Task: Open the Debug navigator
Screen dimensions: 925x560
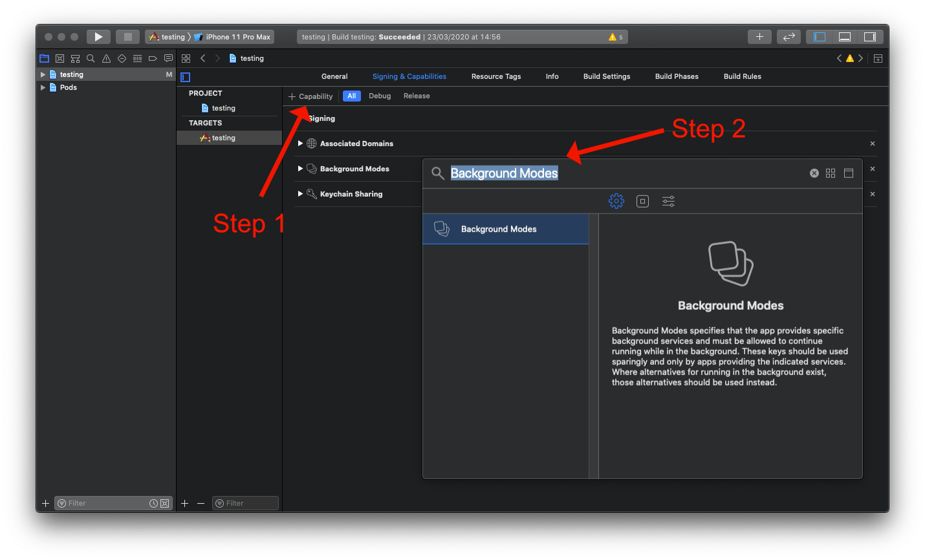Action: [137, 58]
